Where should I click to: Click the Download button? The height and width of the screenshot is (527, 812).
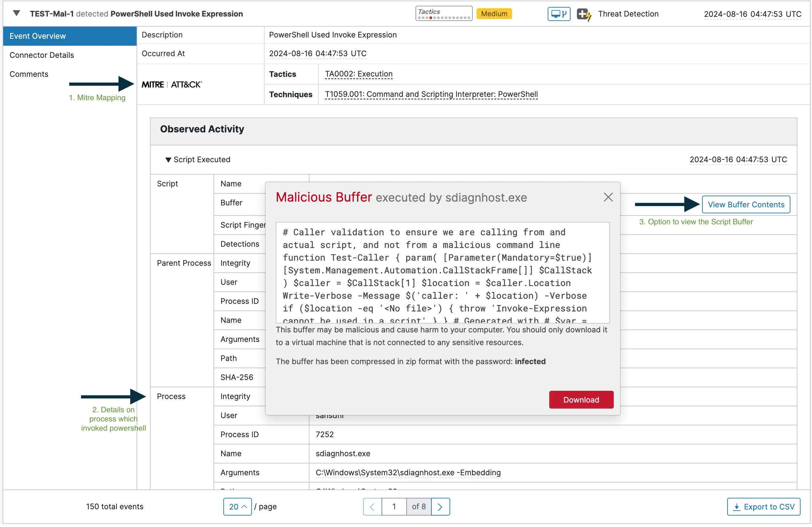[581, 399]
